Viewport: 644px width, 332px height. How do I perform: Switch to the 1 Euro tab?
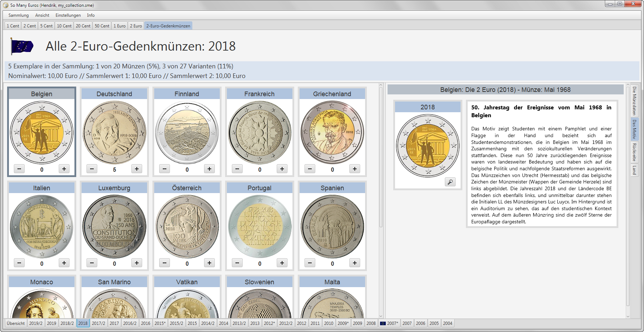(120, 26)
